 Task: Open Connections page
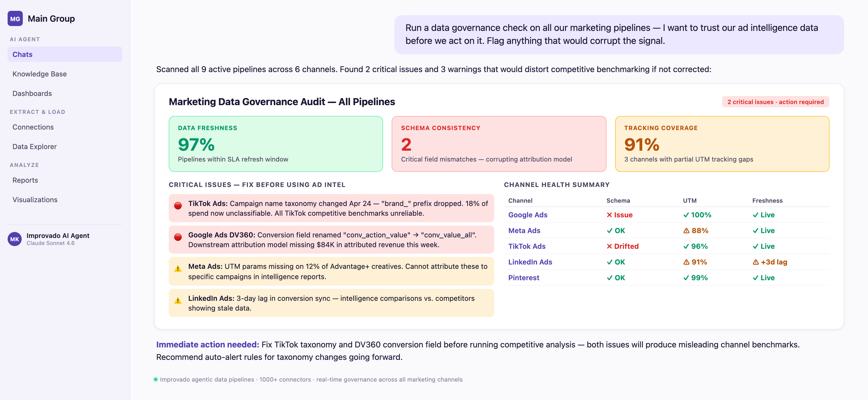point(65,127)
